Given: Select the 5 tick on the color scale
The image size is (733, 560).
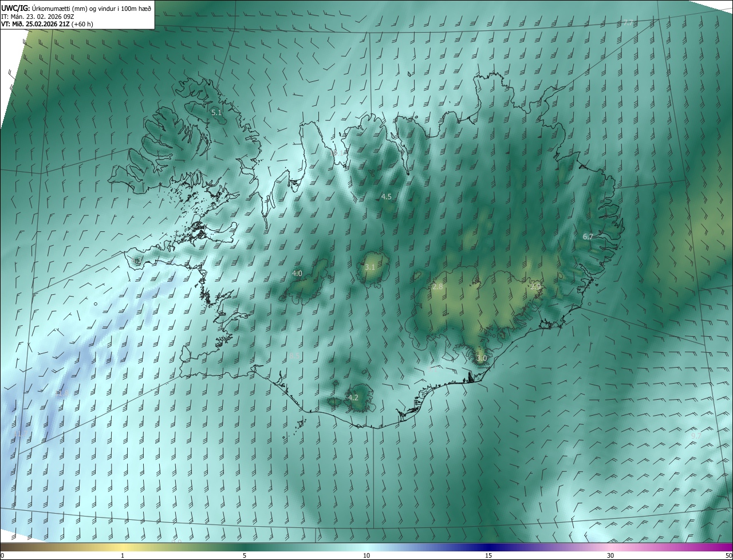Looking at the screenshot, I should pos(245,556).
